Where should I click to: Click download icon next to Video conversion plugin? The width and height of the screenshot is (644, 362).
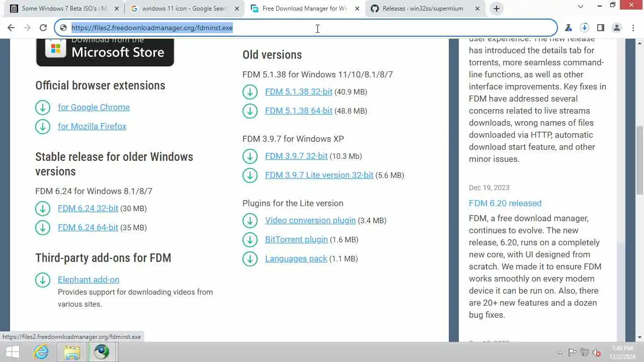coord(250,220)
